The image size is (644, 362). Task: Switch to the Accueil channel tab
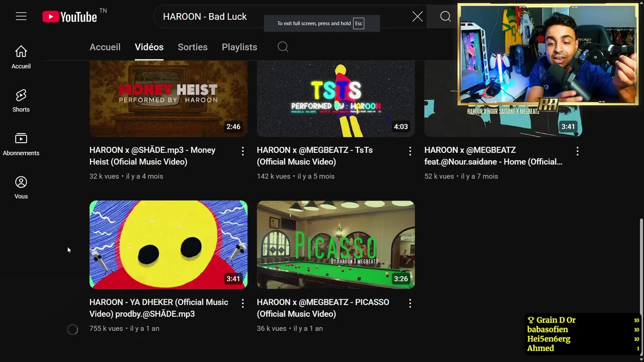click(x=105, y=47)
